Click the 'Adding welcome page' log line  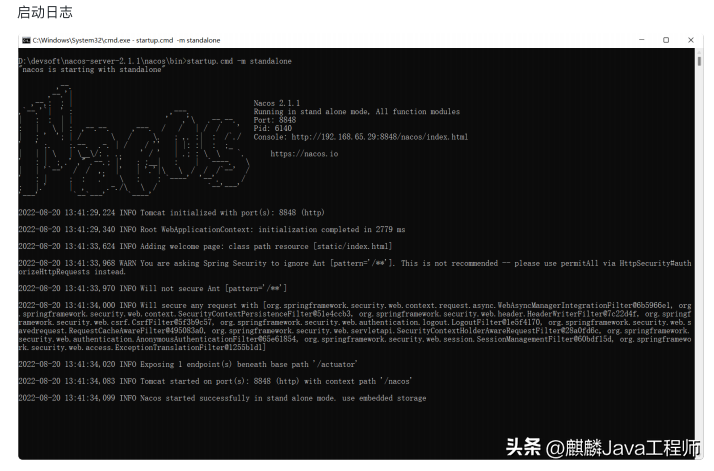(205, 246)
